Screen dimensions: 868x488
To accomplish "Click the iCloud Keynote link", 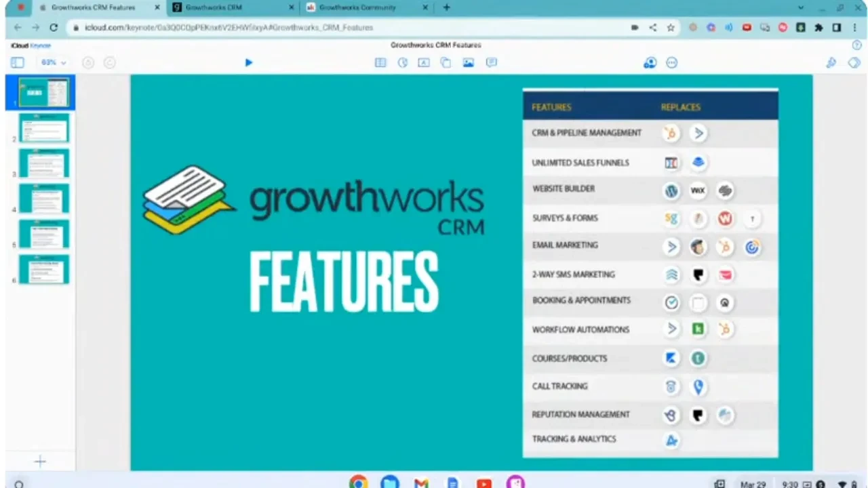I will [31, 45].
